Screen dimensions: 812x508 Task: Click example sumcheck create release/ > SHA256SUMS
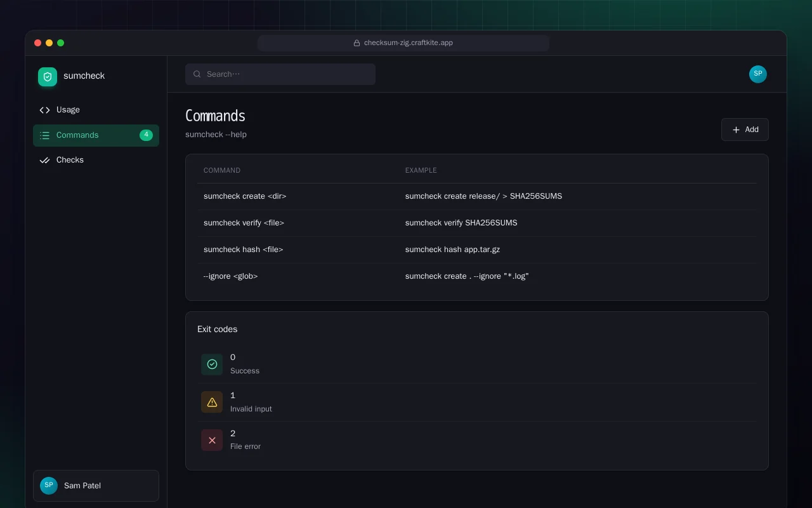[x=483, y=196]
